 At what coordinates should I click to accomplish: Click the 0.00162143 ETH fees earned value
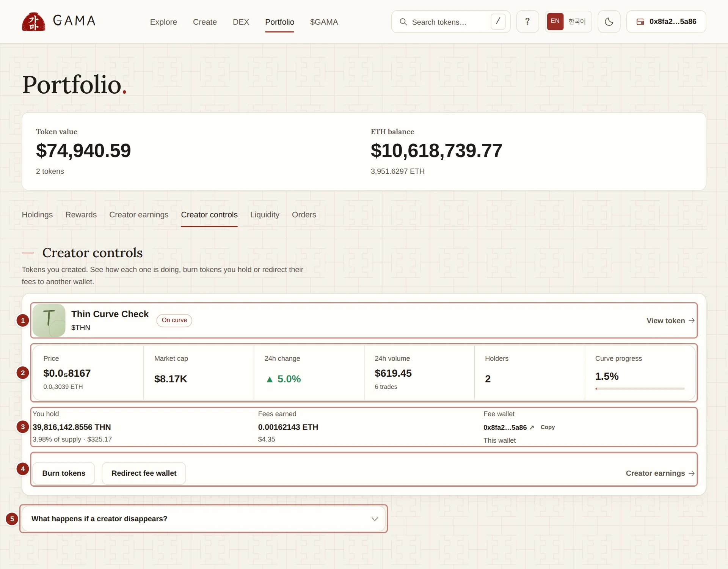click(x=288, y=427)
